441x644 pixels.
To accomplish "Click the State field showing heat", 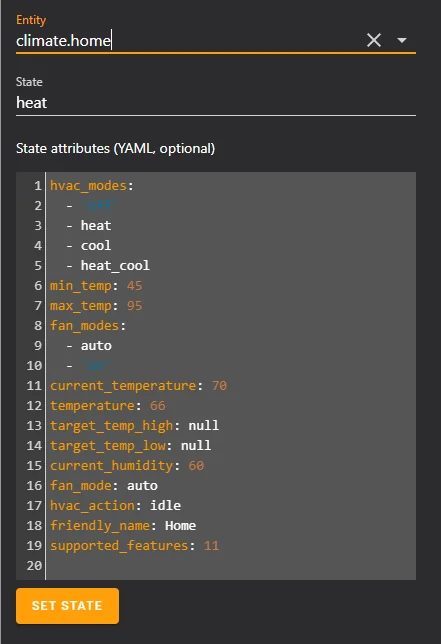I will (216, 103).
